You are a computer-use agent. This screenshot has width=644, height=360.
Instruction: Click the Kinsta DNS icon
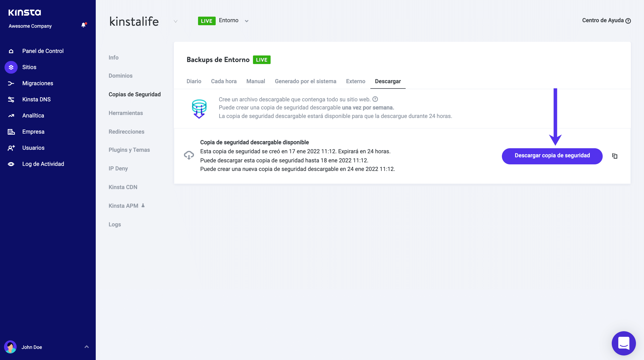point(11,100)
